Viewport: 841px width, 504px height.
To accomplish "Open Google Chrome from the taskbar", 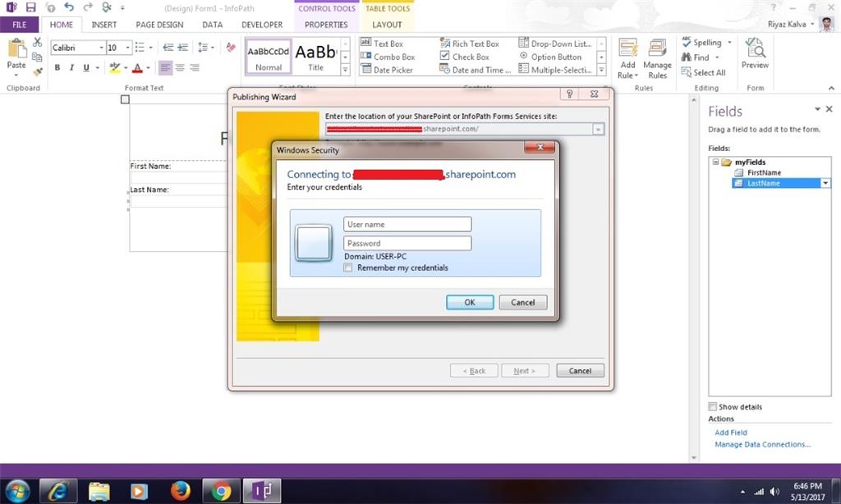I will point(220,491).
